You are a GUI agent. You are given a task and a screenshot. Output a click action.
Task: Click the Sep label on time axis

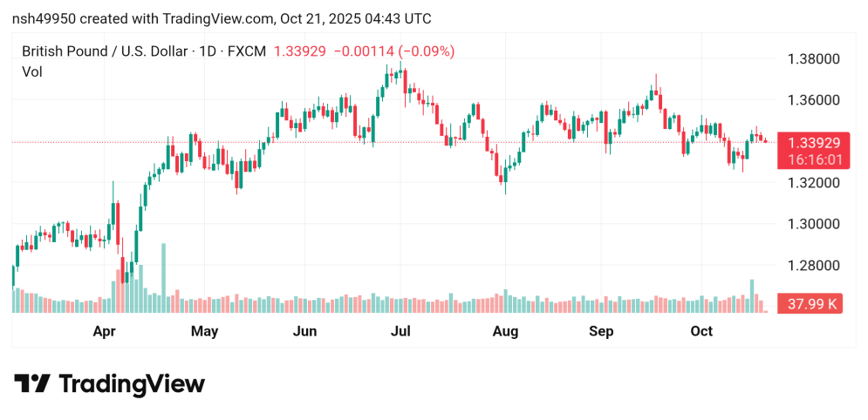[x=601, y=331]
